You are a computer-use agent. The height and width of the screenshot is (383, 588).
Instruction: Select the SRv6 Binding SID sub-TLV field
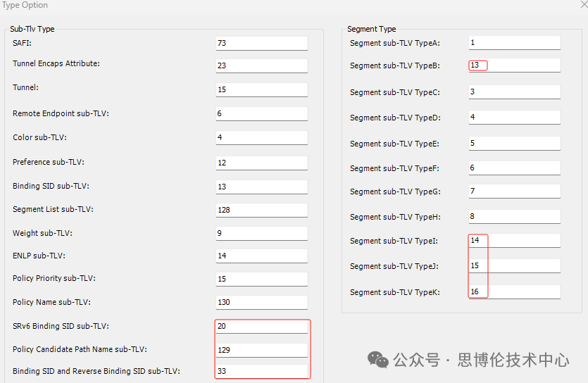pyautogui.click(x=261, y=326)
